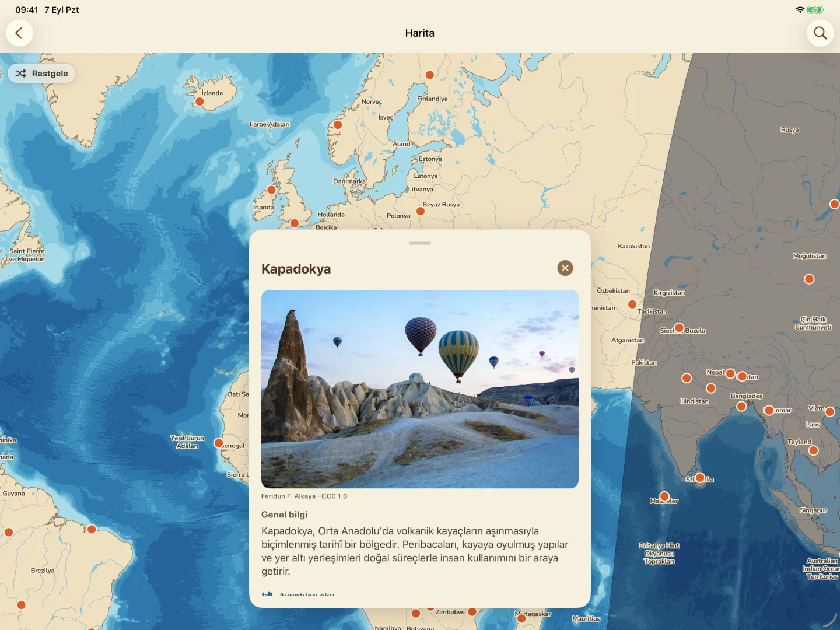Image resolution: width=840 pixels, height=630 pixels.
Task: Tap the Tayland location pin
Action: [x=814, y=450]
